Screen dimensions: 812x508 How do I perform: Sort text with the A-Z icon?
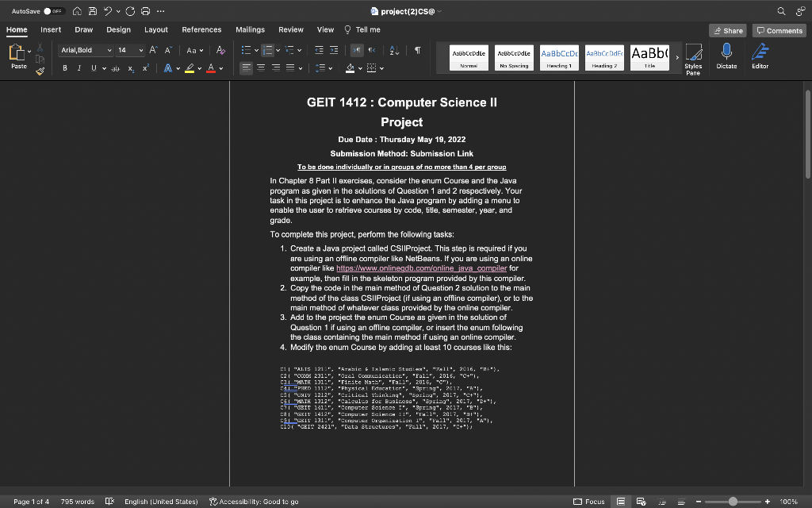394,50
